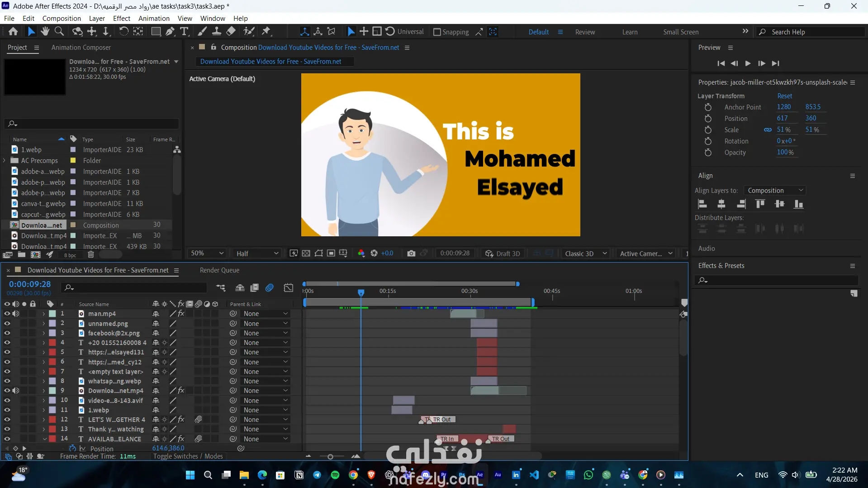This screenshot has height=488, width=868.
Task: Select the Brush tool
Action: click(202, 31)
